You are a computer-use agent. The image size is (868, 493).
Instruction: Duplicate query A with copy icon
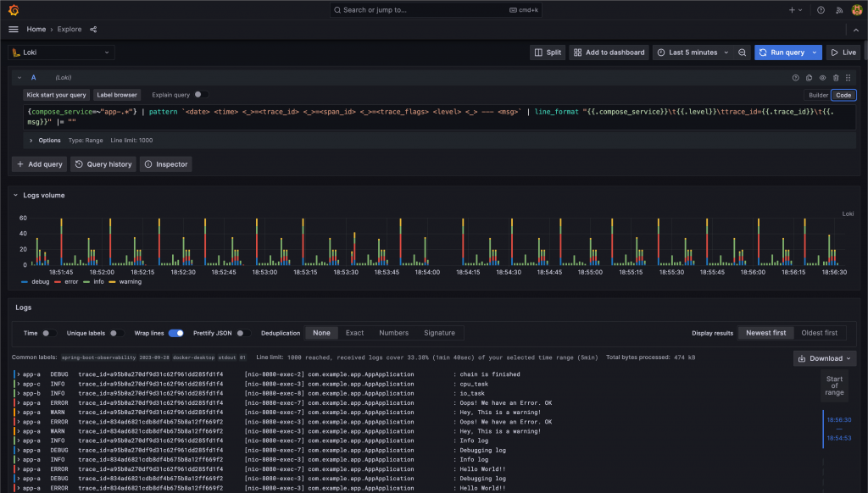click(809, 78)
